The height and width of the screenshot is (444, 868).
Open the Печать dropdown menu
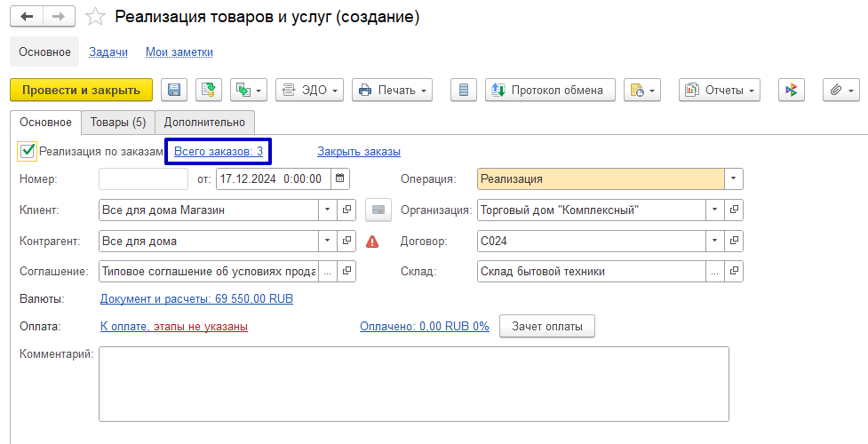392,90
